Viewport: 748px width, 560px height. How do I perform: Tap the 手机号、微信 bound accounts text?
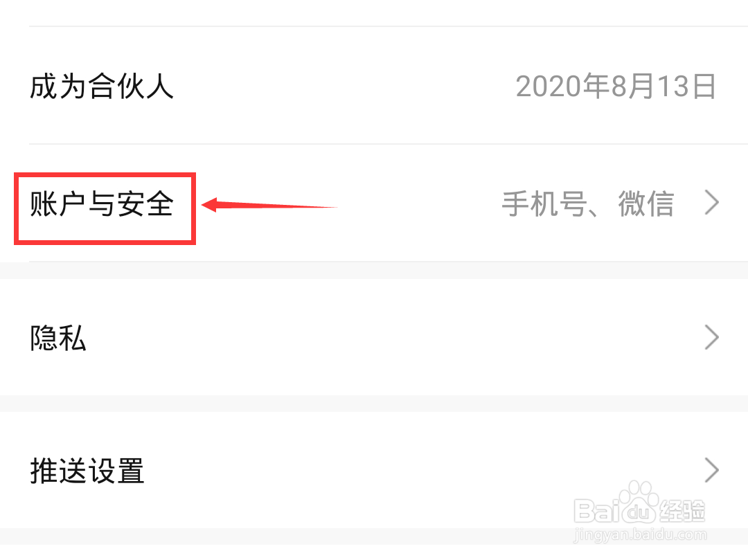click(588, 204)
